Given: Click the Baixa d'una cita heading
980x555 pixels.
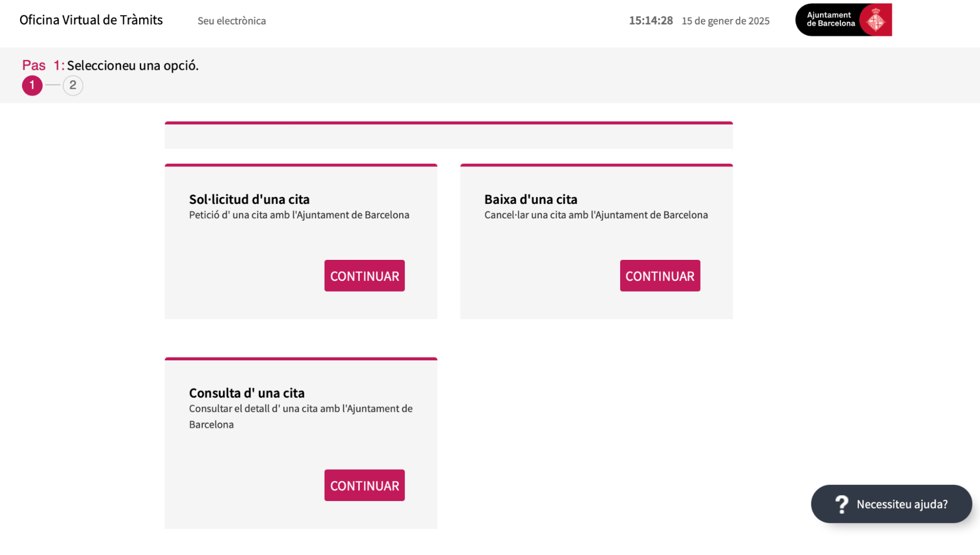Looking at the screenshot, I should pyautogui.click(x=530, y=200).
